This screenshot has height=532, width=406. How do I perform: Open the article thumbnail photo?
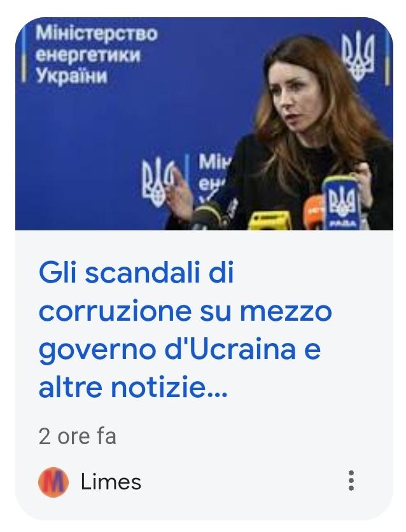pos(204,123)
